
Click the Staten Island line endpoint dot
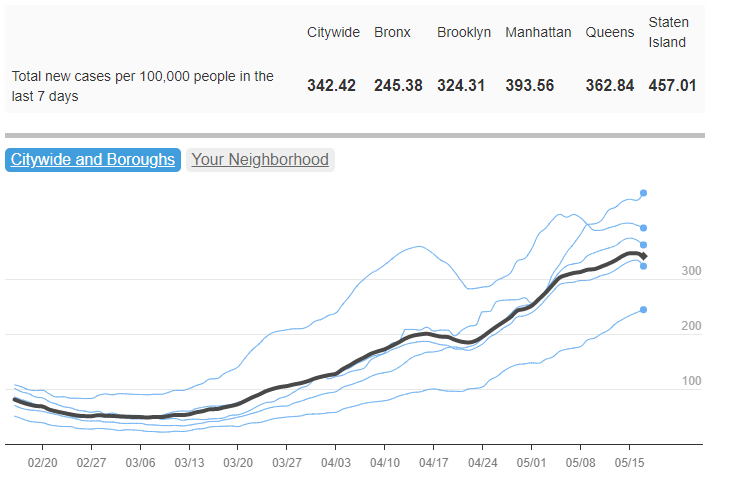coord(644,192)
